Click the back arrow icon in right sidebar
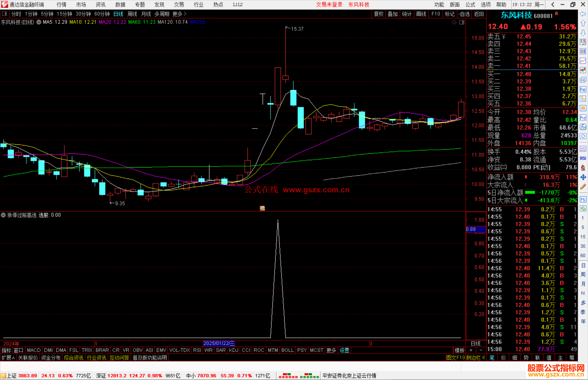The image size is (588, 380). tap(583, 14)
